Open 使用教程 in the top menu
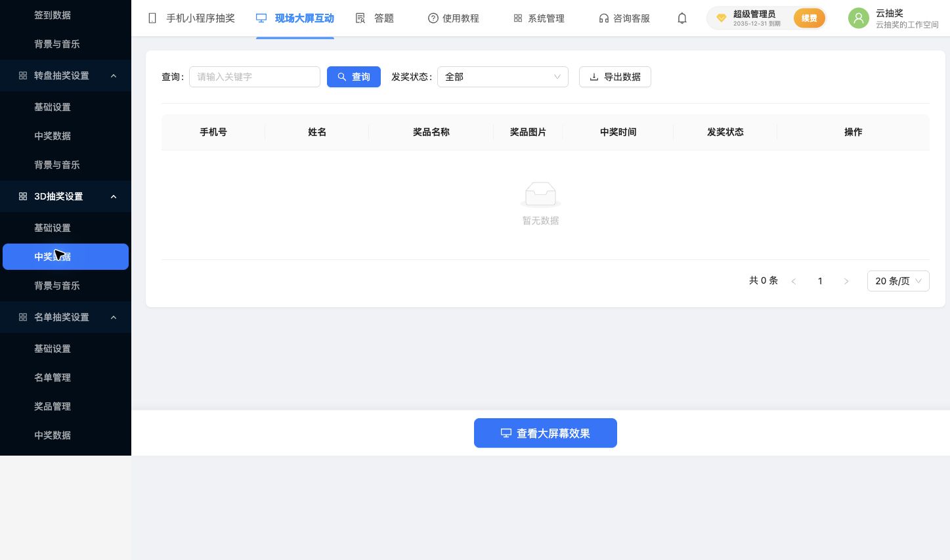Screen dimensions: 950x560 [454, 18]
